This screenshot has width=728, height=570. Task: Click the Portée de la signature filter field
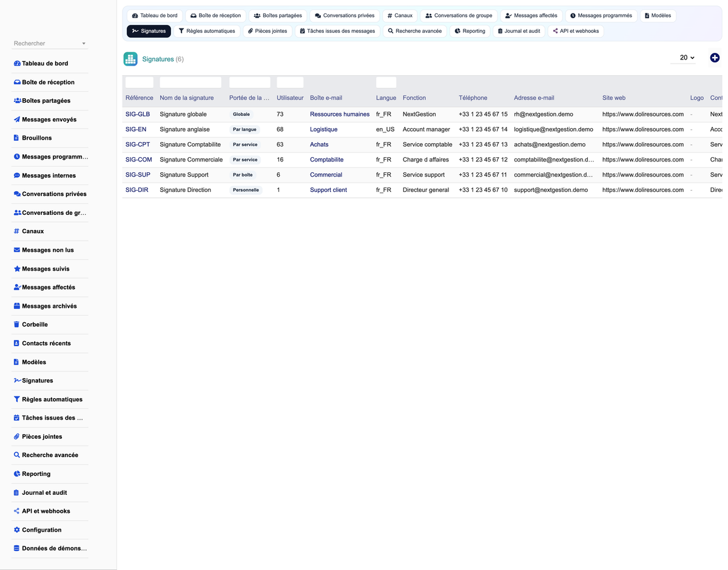[x=250, y=83]
